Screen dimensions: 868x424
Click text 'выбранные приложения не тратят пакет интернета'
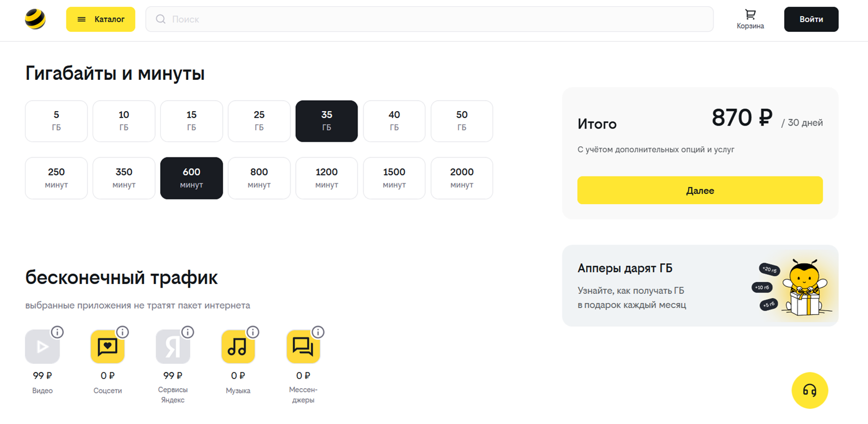click(138, 305)
